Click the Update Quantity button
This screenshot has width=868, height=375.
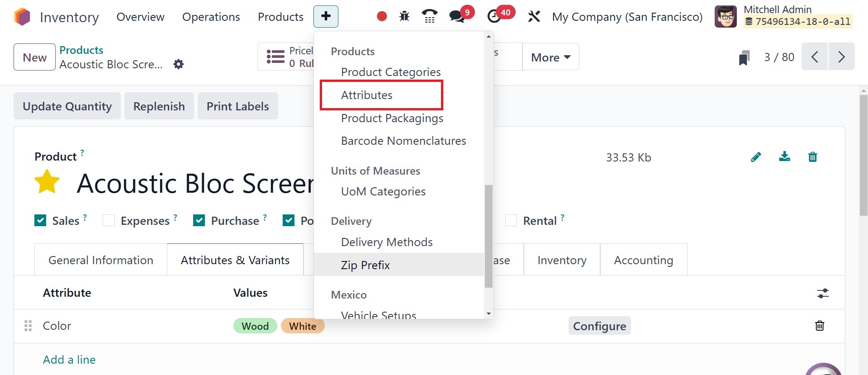point(67,106)
